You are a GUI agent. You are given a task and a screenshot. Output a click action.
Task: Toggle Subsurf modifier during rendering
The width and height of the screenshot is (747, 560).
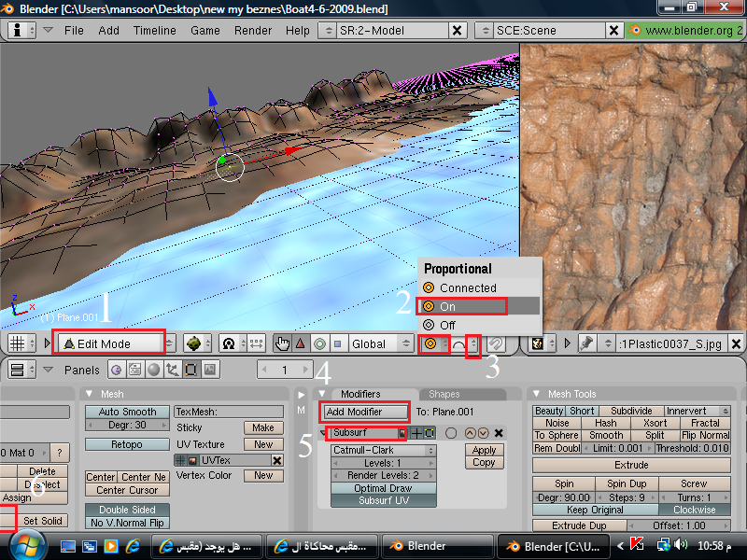403,433
